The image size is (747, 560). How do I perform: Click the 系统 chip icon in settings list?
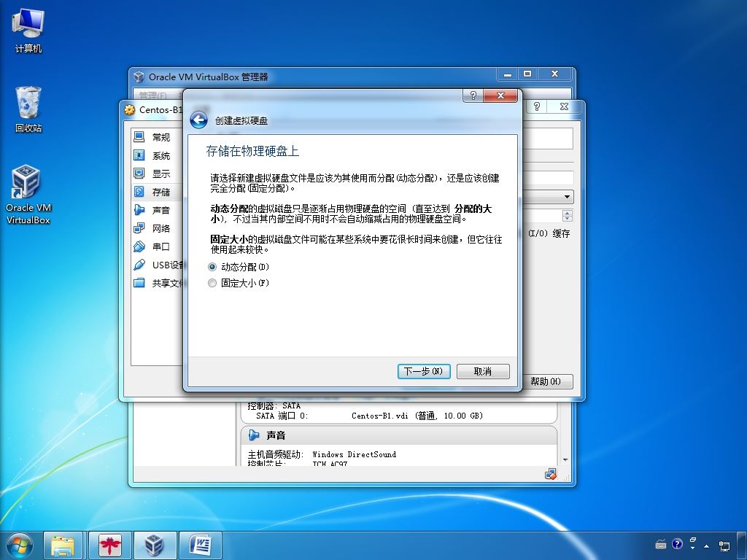[x=139, y=155]
